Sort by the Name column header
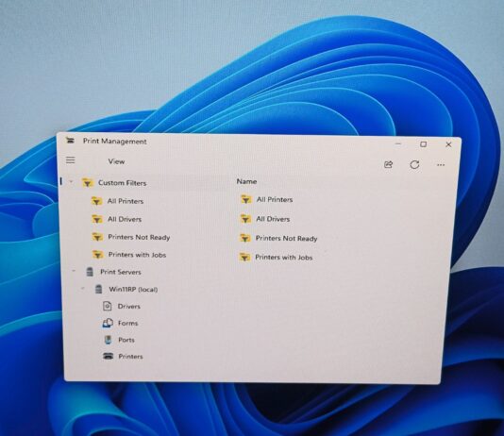This screenshot has width=504, height=436. click(246, 181)
